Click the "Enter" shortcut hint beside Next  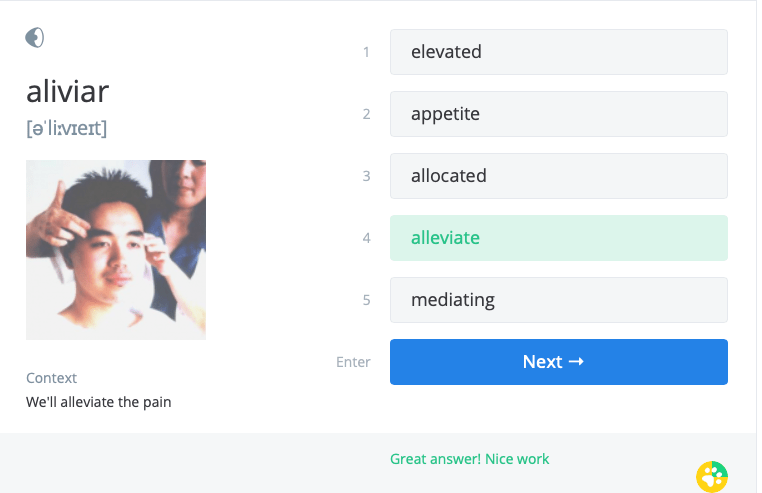click(353, 362)
